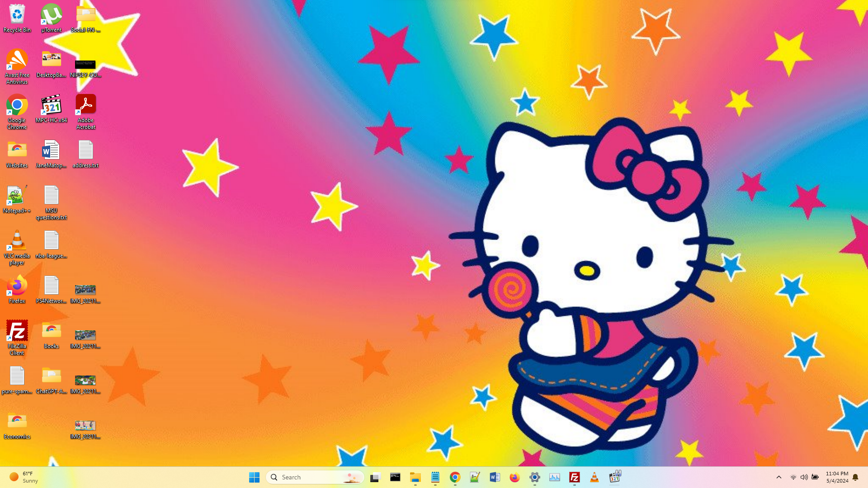868x488 pixels.
Task: Select the Economics folder on the desktop
Action: pyautogui.click(x=17, y=425)
